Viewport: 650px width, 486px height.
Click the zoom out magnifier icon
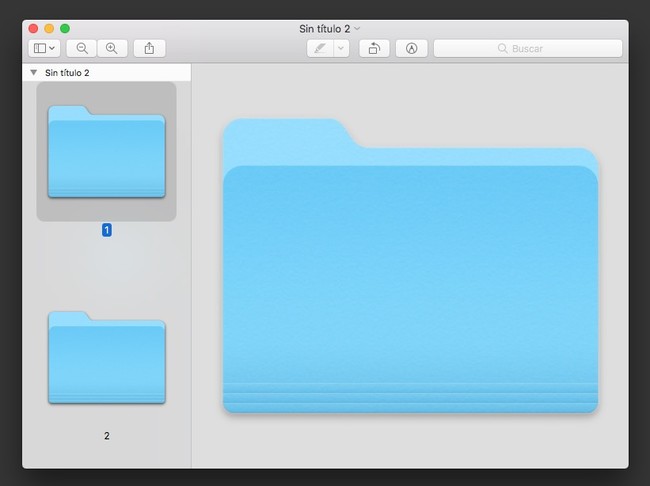(82, 49)
